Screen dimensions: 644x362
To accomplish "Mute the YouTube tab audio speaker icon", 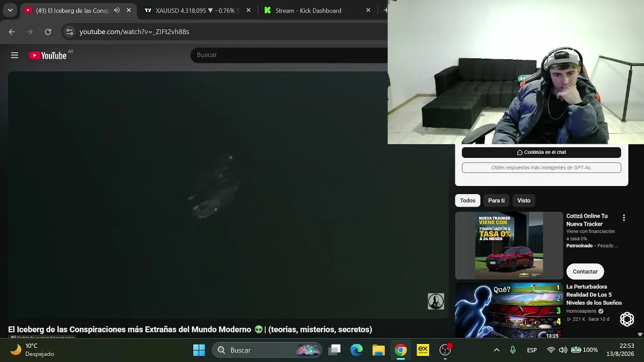I will pyautogui.click(x=117, y=11).
